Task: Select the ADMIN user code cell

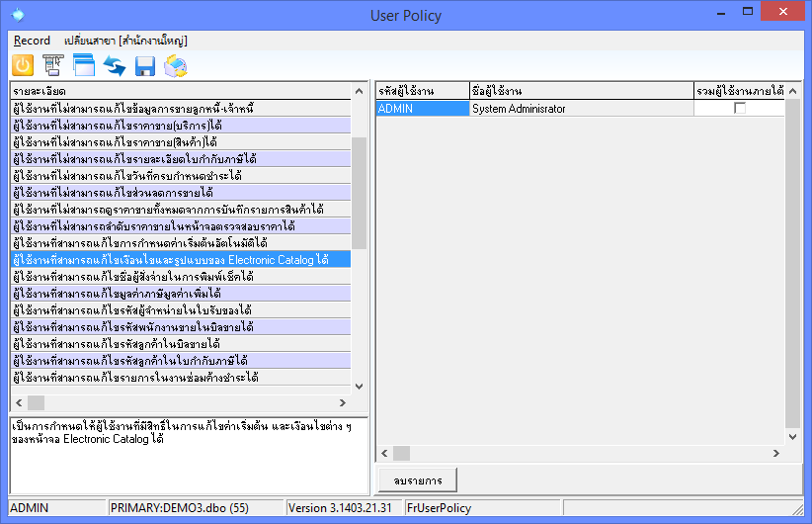Action: 422,109
